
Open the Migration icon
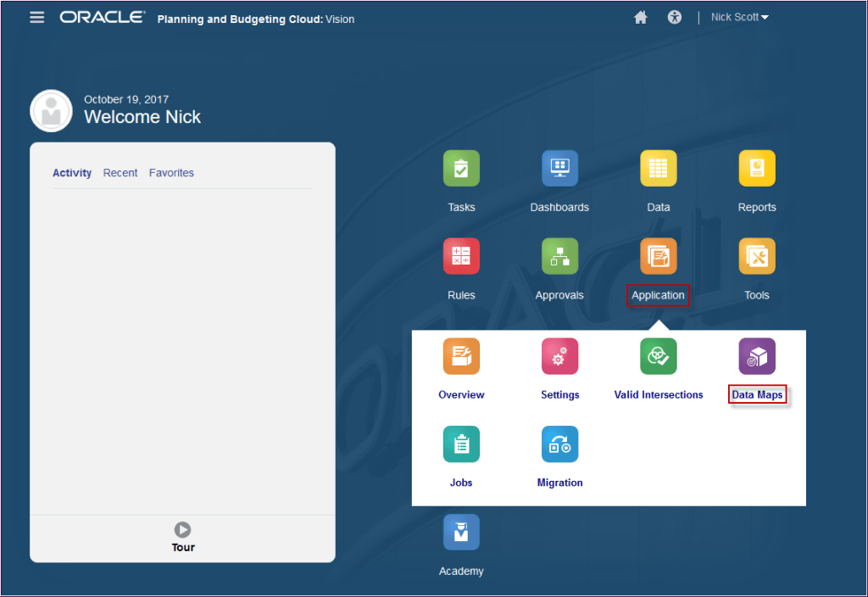click(559, 444)
